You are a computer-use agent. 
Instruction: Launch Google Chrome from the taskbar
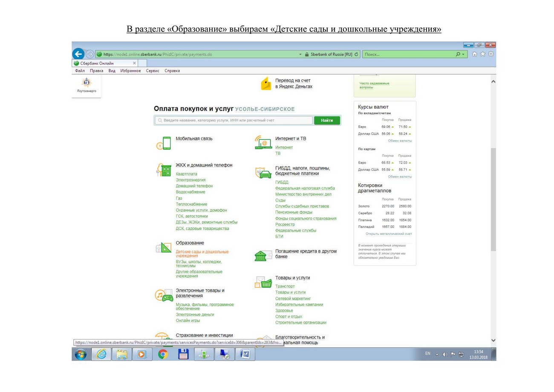coord(162,355)
